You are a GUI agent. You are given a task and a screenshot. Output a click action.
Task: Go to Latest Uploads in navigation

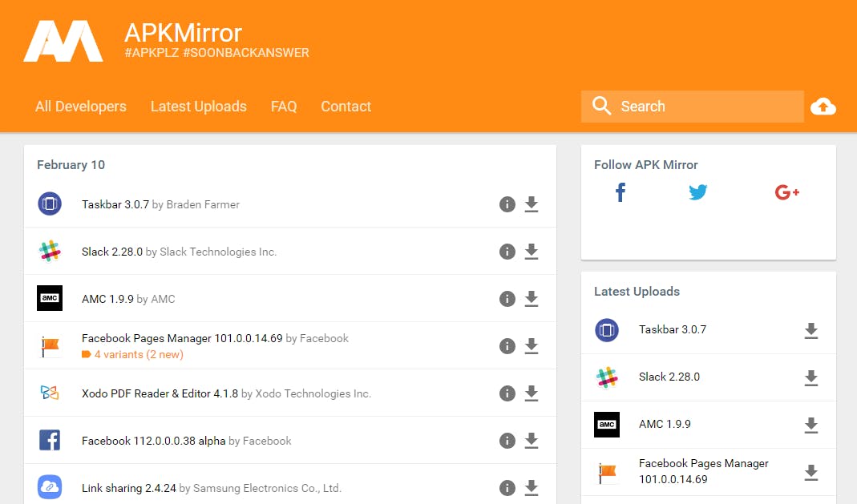198,107
